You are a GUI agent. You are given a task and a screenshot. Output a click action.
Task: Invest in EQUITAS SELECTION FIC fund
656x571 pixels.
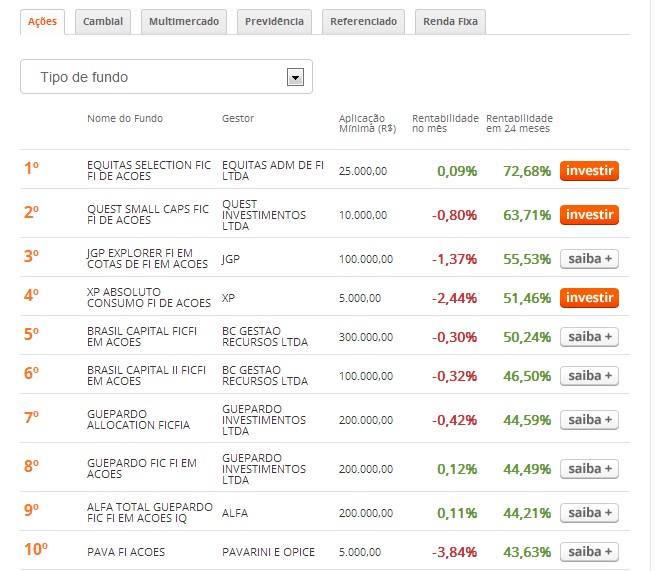[589, 171]
